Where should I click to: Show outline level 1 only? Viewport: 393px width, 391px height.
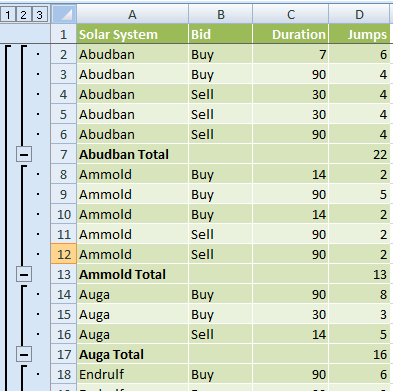pyautogui.click(x=8, y=15)
